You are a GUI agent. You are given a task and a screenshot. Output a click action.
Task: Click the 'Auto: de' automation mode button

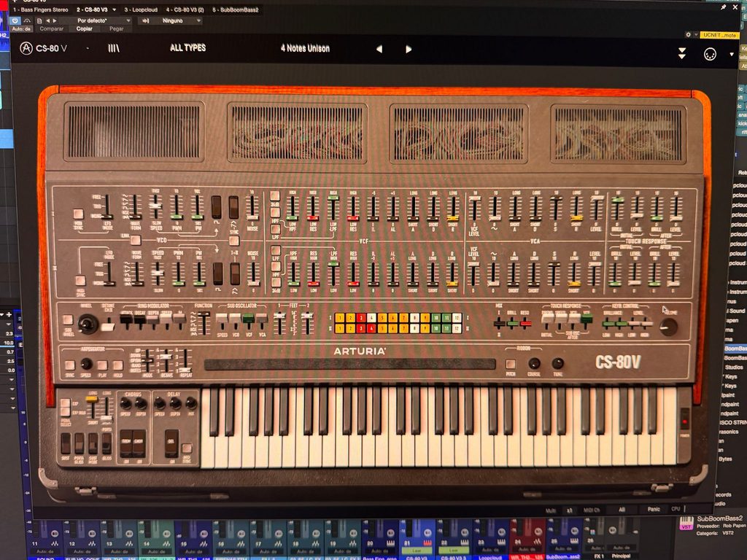pos(21,29)
